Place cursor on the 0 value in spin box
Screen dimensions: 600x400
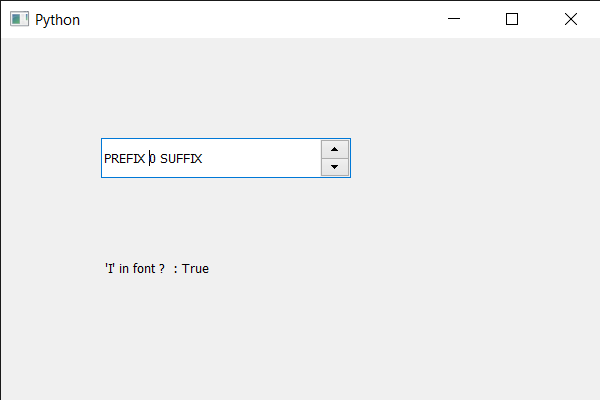tap(153, 158)
